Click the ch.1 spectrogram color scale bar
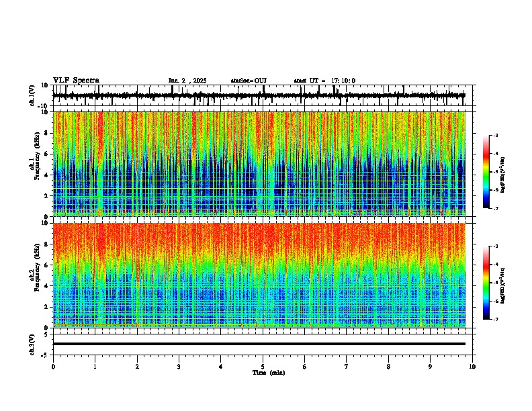Viewport: 532px width, 411px height. (486, 172)
